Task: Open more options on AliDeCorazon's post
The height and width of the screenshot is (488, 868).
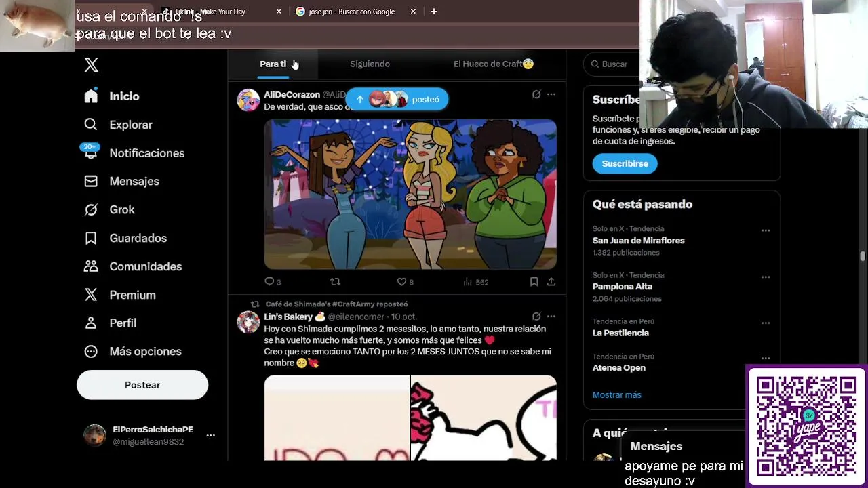Action: 551,94
